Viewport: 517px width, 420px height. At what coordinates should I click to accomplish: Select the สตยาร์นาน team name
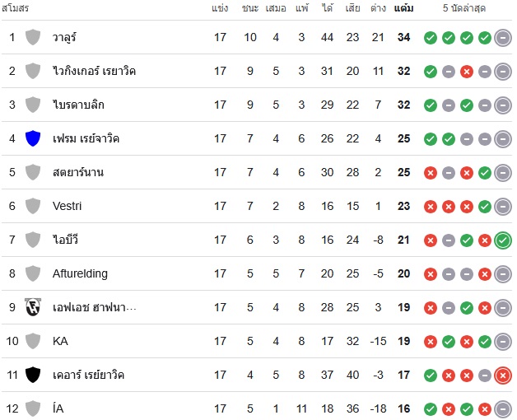tap(78, 172)
